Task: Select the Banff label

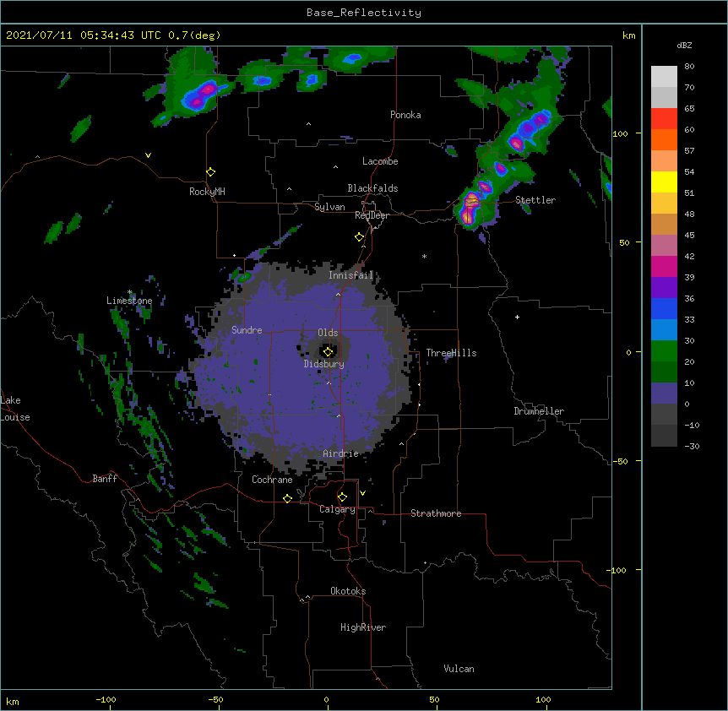Action: 105,479
